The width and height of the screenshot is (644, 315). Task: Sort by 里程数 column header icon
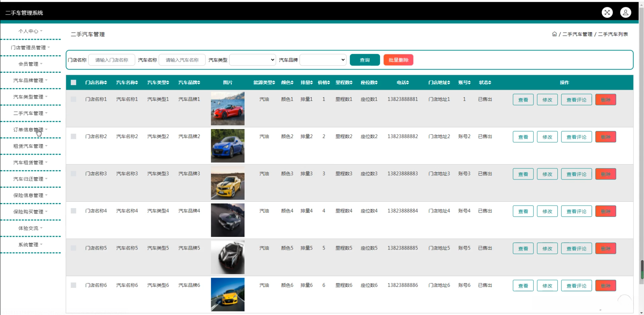click(351, 83)
